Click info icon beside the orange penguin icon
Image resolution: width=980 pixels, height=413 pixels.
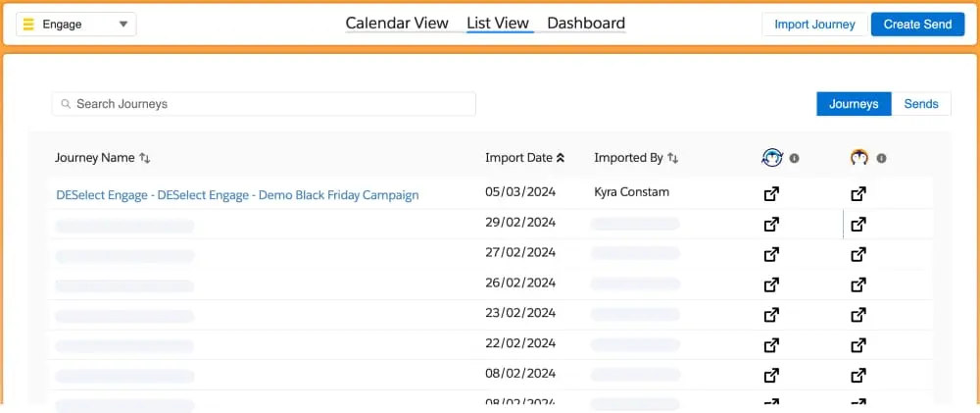click(x=881, y=158)
